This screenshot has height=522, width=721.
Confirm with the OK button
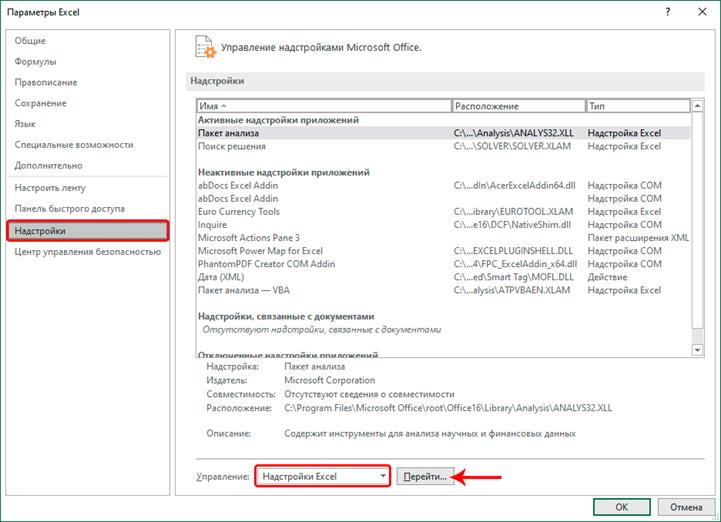click(x=621, y=507)
